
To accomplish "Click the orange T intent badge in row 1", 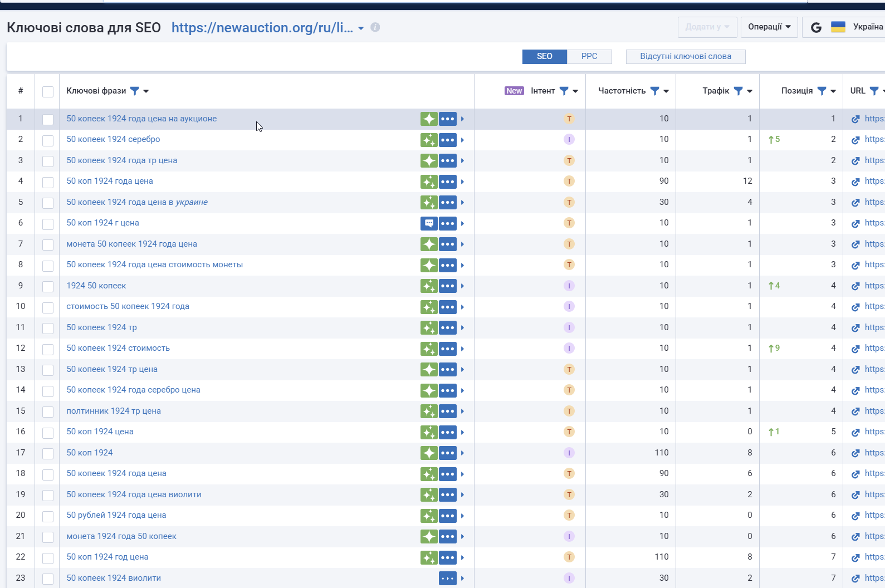I will pos(569,119).
